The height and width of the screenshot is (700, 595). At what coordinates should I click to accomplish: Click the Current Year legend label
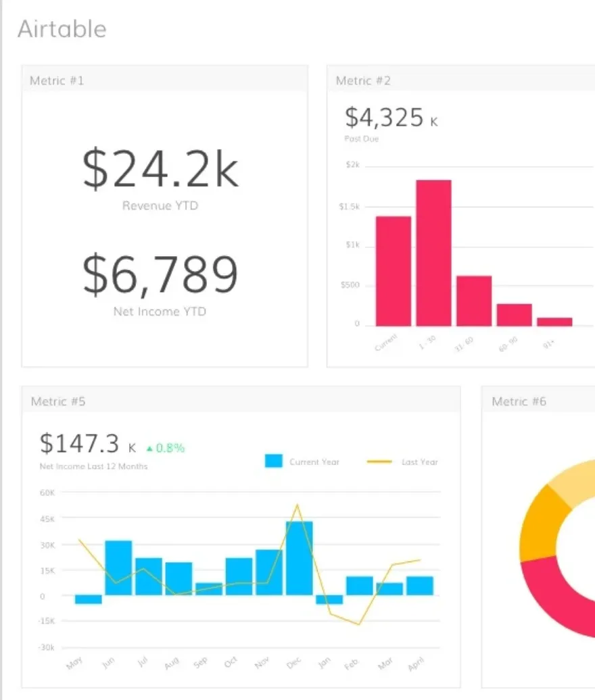(314, 462)
